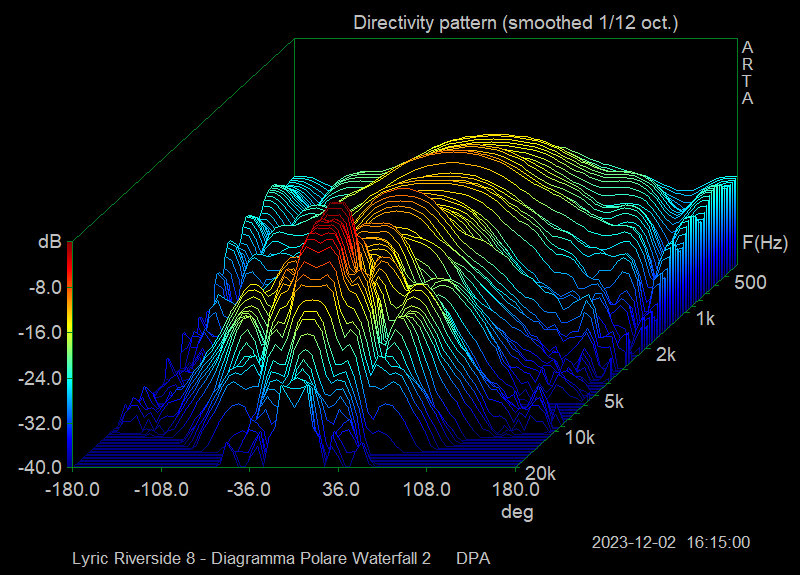Viewport: 800px width, 575px height.
Task: Click the 'DPA' caption text
Action: (473, 559)
